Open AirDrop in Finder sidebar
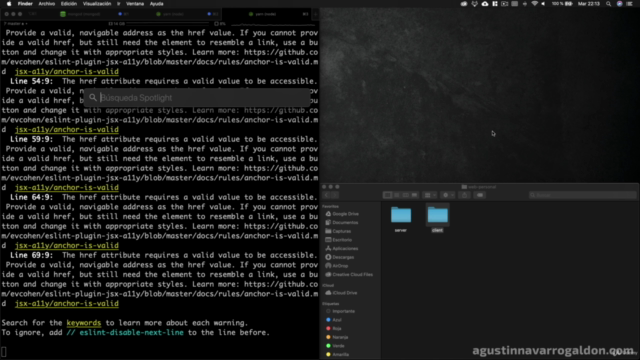The height and width of the screenshot is (360, 640). pos(337,266)
